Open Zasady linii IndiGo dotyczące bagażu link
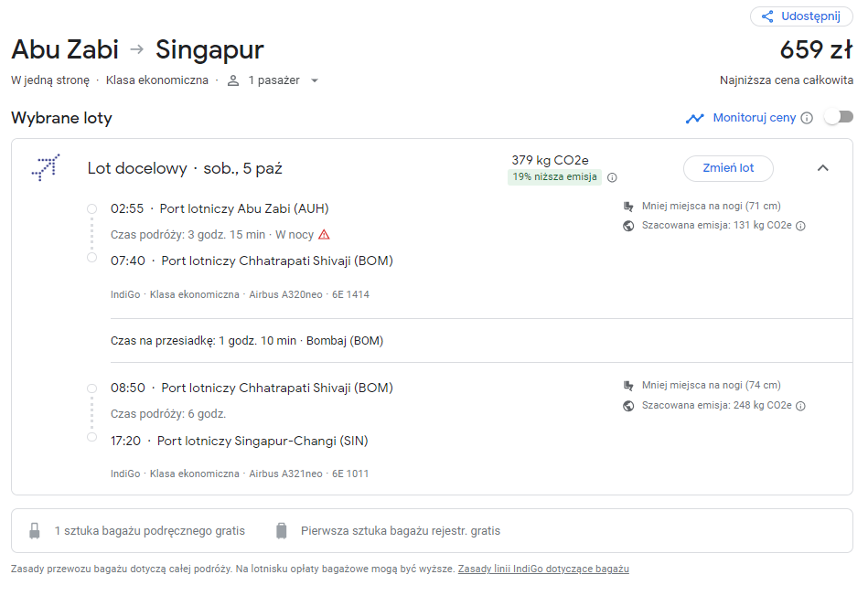Viewport: 868px width, 596px height. tap(543, 569)
